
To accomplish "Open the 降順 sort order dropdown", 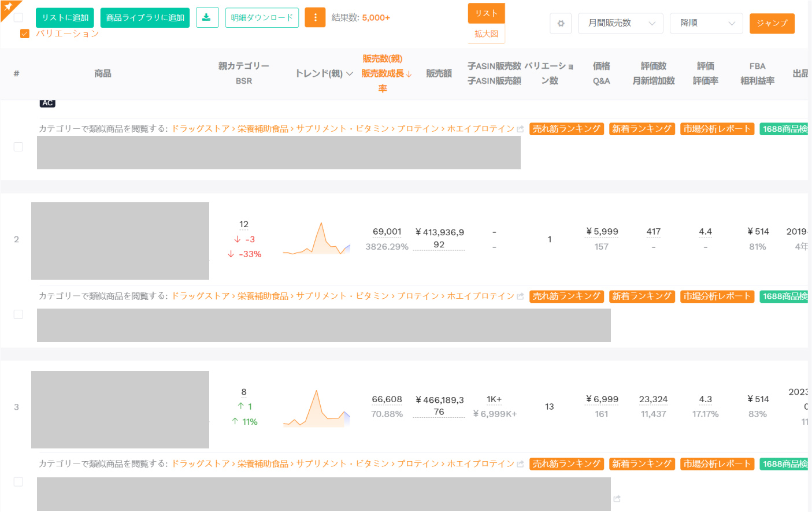I will [706, 23].
